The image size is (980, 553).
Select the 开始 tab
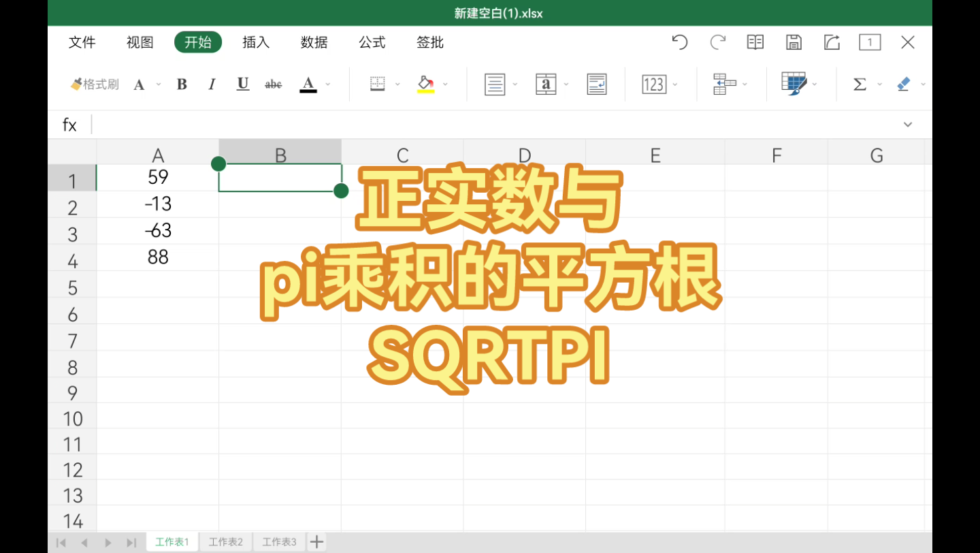[x=198, y=42]
